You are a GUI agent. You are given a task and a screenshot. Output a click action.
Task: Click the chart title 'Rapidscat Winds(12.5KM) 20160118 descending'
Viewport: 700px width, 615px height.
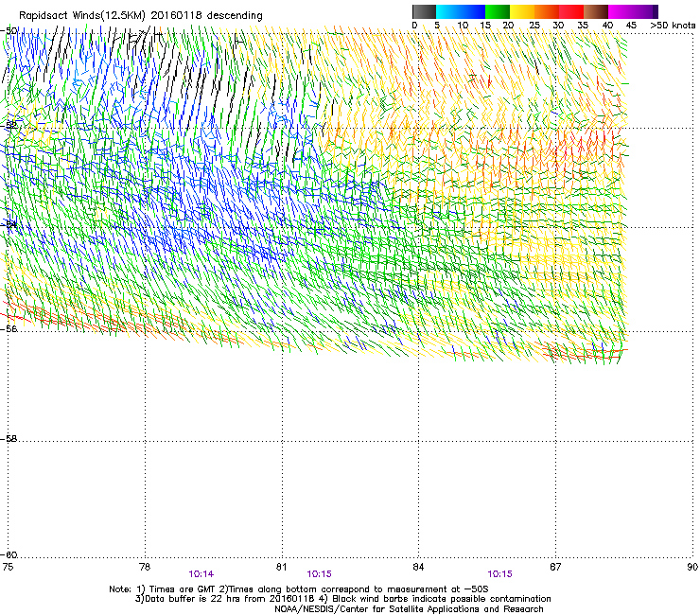(141, 15)
